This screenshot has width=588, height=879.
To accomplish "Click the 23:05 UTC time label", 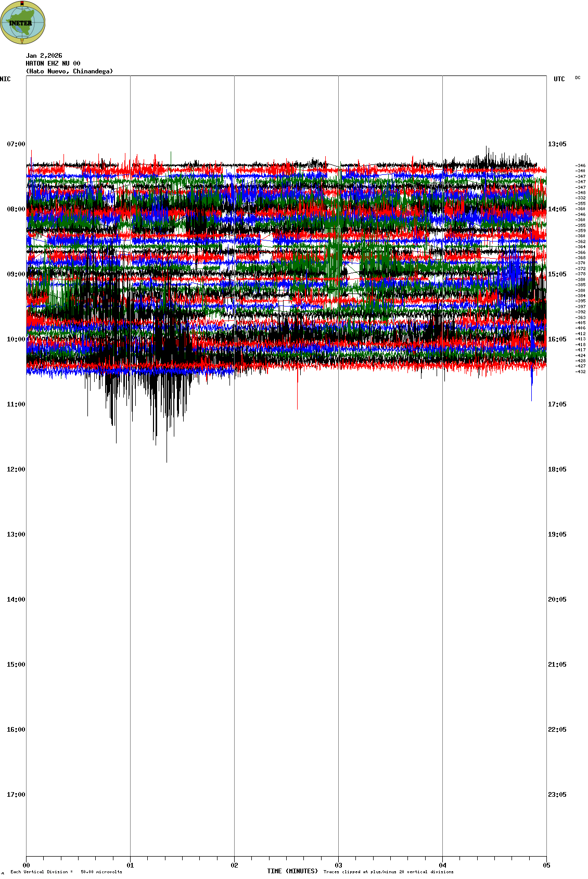I will [557, 795].
